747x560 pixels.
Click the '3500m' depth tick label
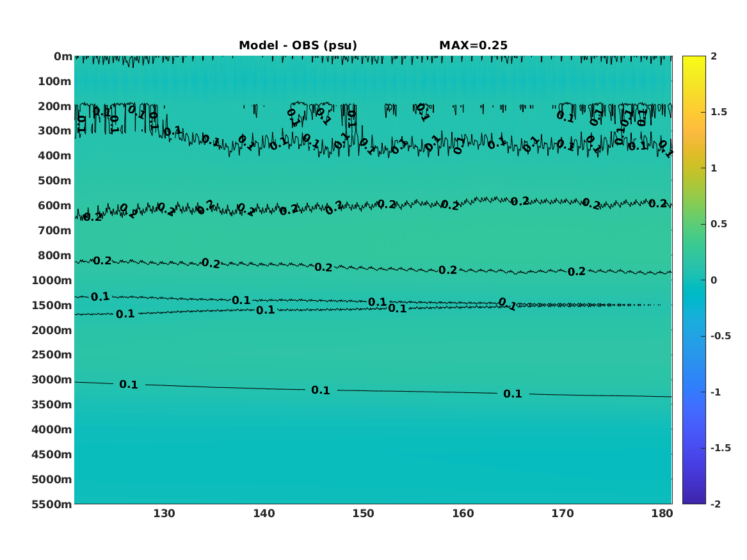click(52, 404)
